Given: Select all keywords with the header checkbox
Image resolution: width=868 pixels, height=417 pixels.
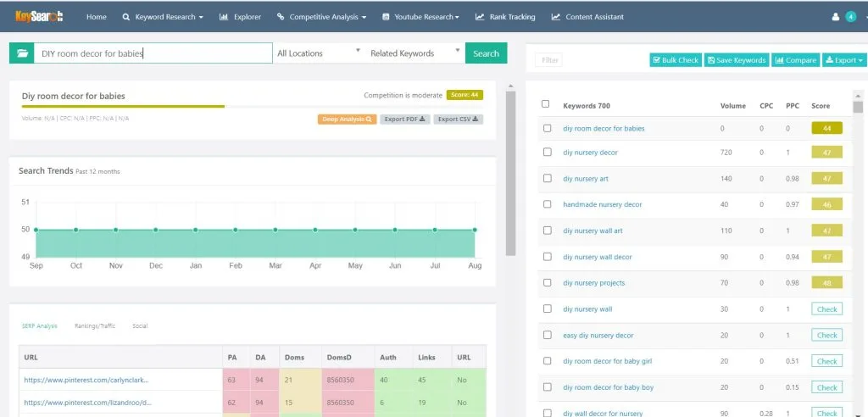Looking at the screenshot, I should coord(545,104).
